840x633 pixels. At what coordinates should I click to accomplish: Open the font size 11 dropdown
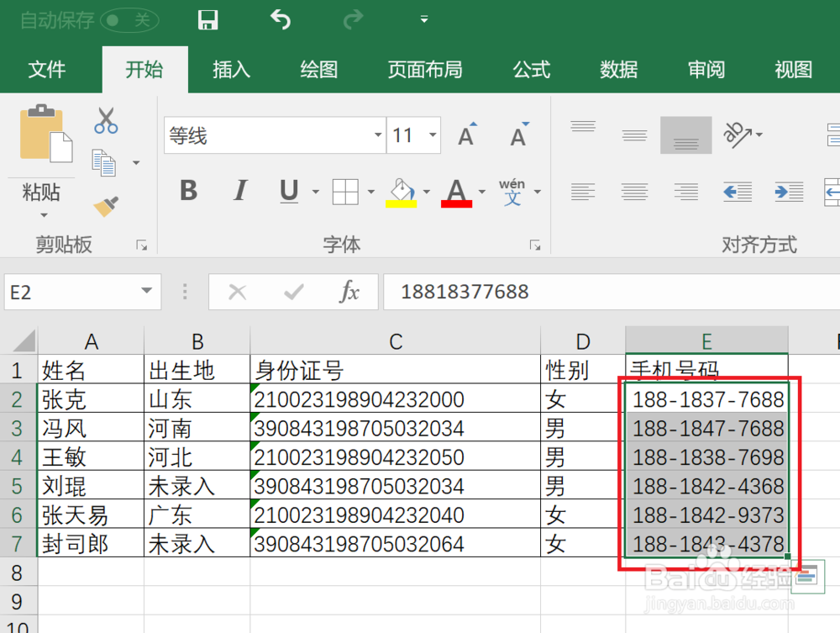[433, 135]
